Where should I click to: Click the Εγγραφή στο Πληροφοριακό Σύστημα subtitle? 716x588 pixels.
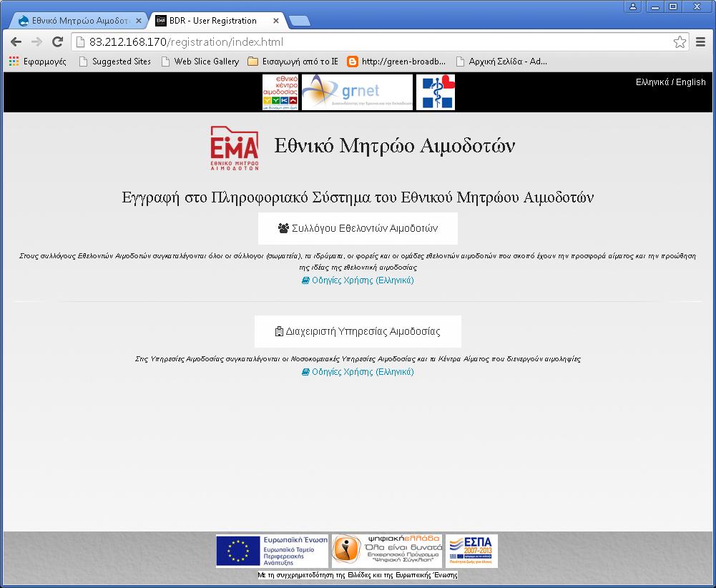pos(358,197)
